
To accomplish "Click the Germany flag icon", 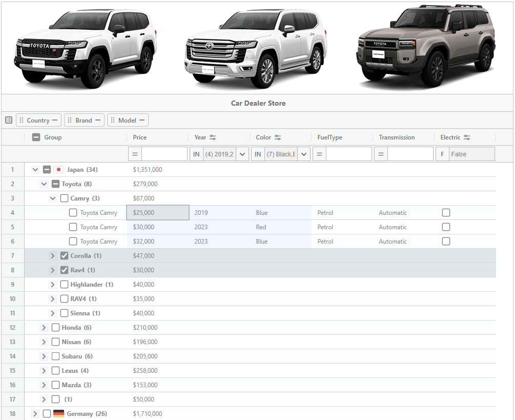I will pos(58,413).
